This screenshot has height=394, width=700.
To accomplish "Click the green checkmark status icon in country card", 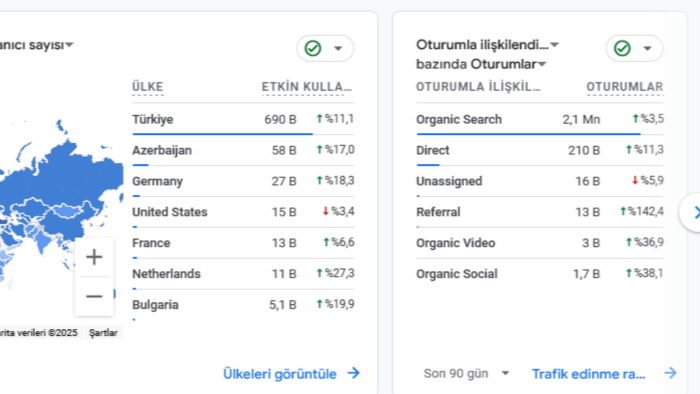I will pos(313,48).
